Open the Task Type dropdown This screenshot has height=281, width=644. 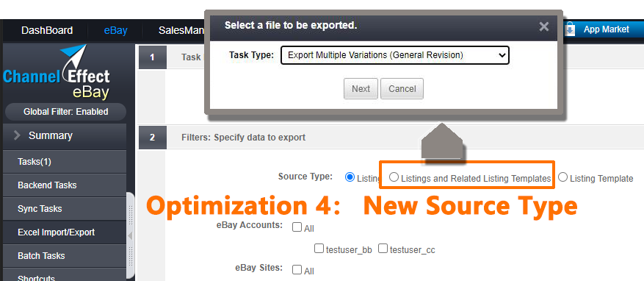tap(394, 55)
